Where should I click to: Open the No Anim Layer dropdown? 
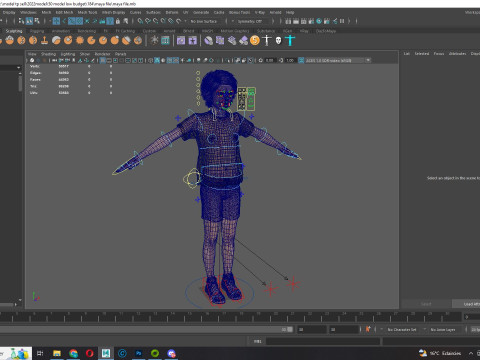(x=443, y=329)
